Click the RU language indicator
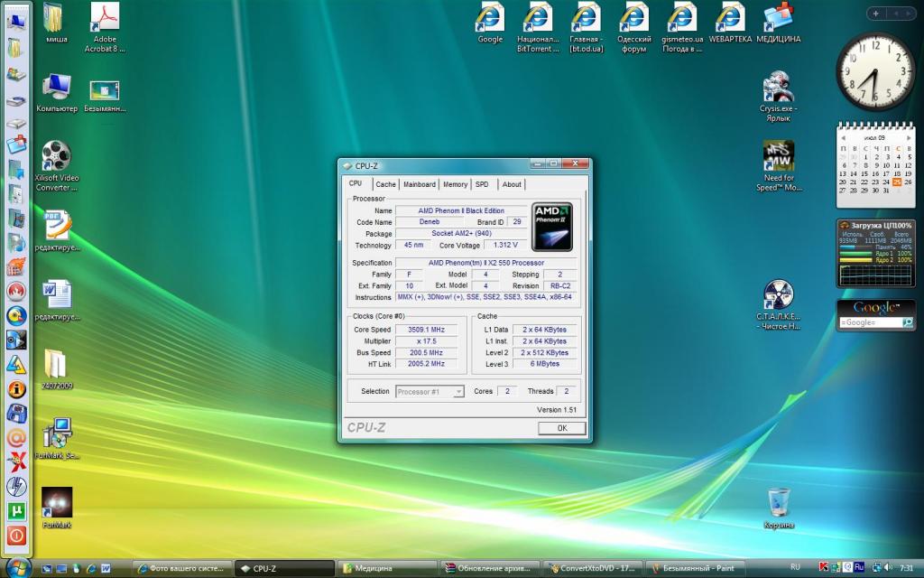The image size is (924, 578). 796,568
